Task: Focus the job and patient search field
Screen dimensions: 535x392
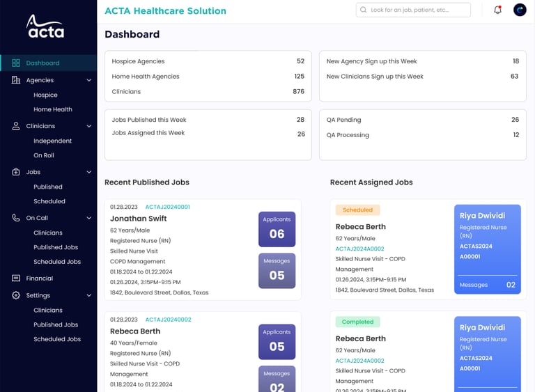Action: click(413, 10)
